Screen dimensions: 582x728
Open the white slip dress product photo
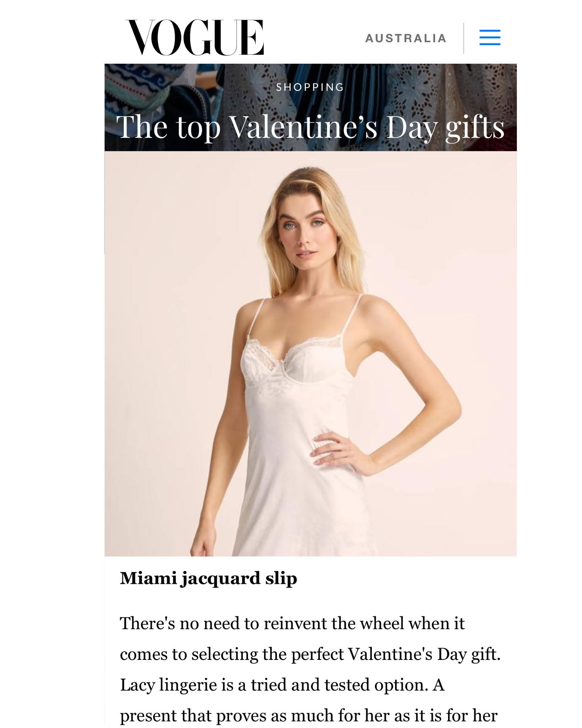(310, 353)
